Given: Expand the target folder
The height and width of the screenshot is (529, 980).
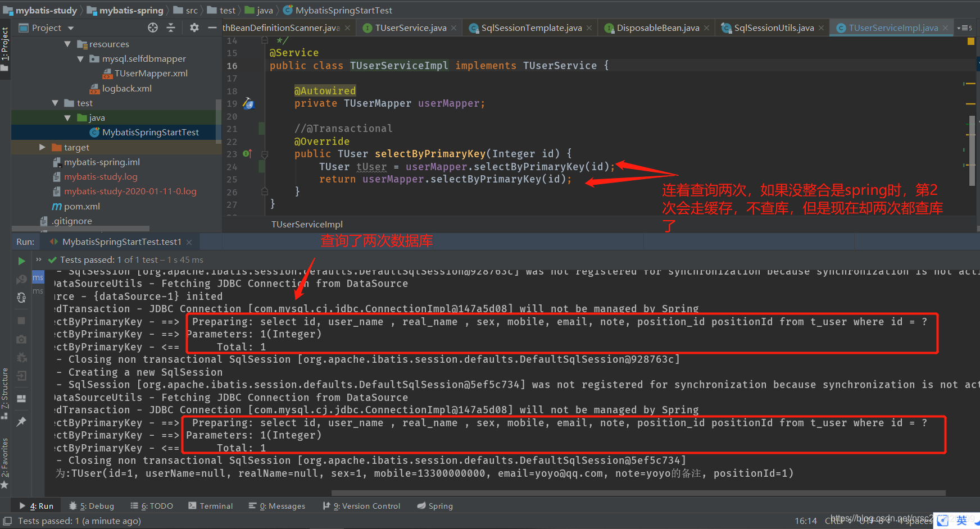Looking at the screenshot, I should tap(42, 147).
